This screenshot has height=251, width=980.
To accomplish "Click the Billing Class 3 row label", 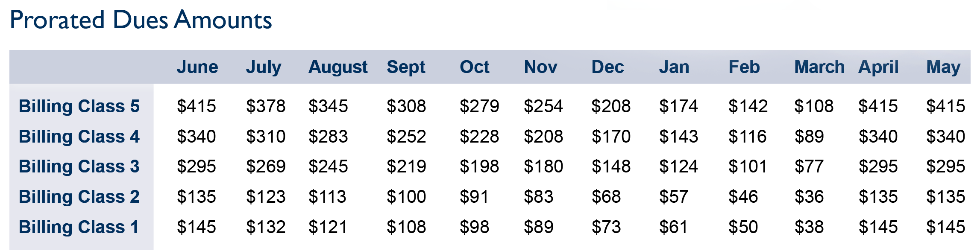I will [x=79, y=166].
